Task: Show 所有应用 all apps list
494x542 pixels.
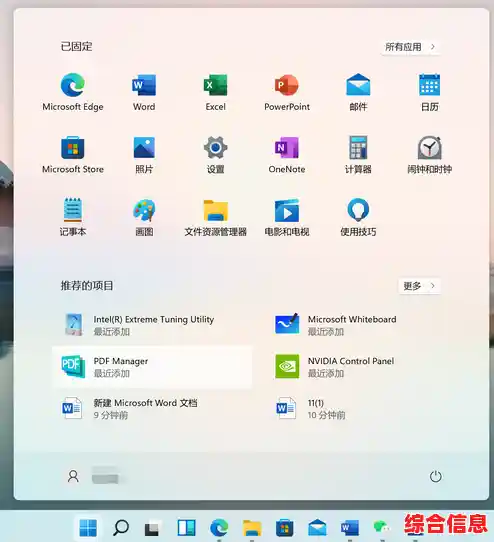Action: click(410, 47)
